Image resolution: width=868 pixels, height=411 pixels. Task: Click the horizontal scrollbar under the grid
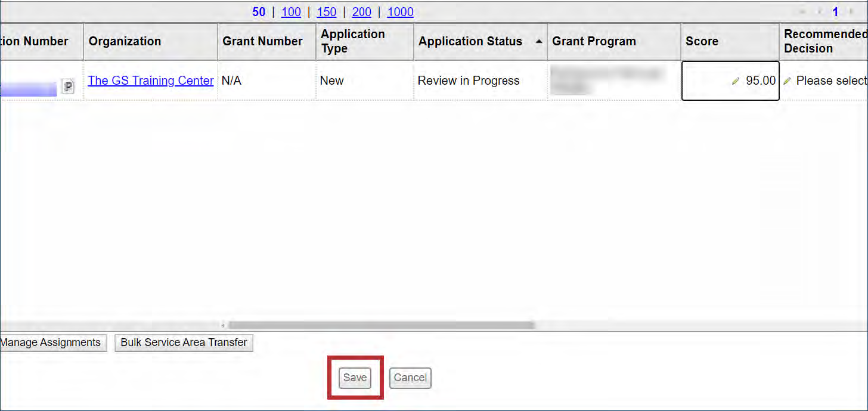point(382,325)
